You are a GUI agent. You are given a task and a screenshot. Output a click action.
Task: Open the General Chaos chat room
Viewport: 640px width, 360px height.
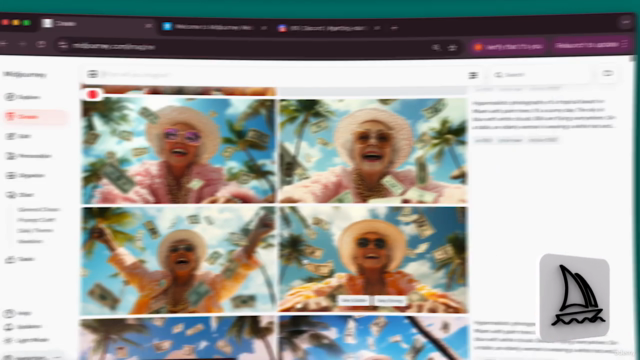pos(38,209)
